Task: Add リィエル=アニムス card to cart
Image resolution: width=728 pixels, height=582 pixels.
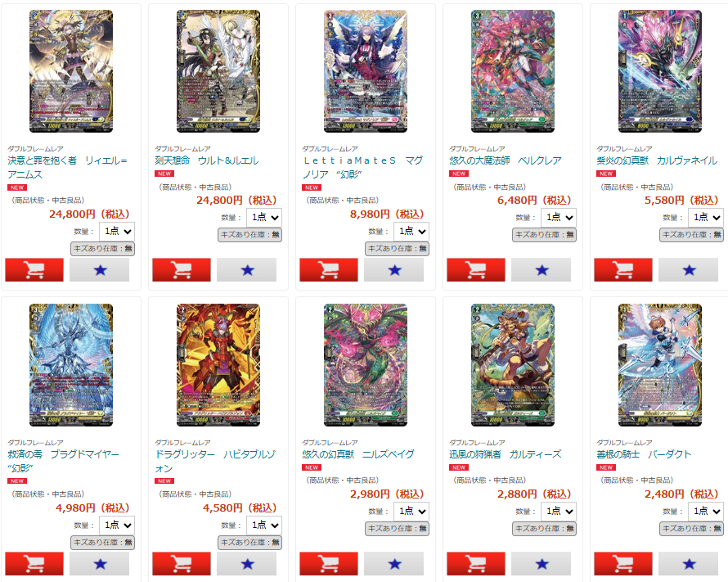Action: (34, 270)
